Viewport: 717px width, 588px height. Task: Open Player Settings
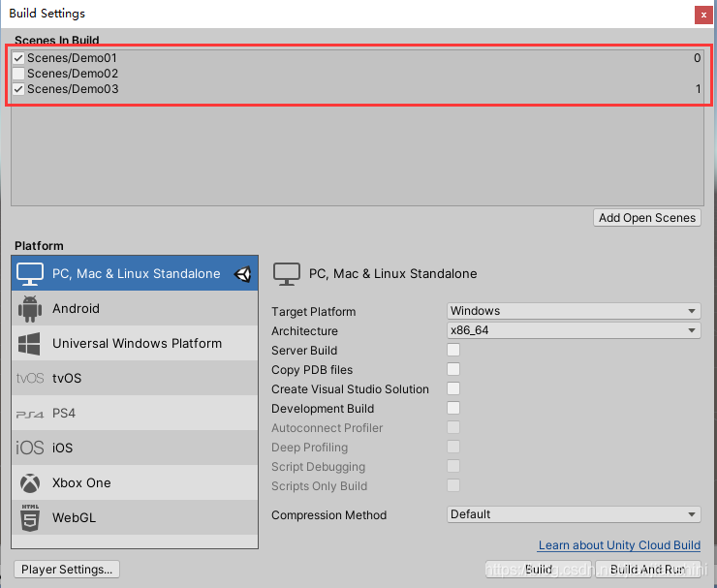pos(67,570)
